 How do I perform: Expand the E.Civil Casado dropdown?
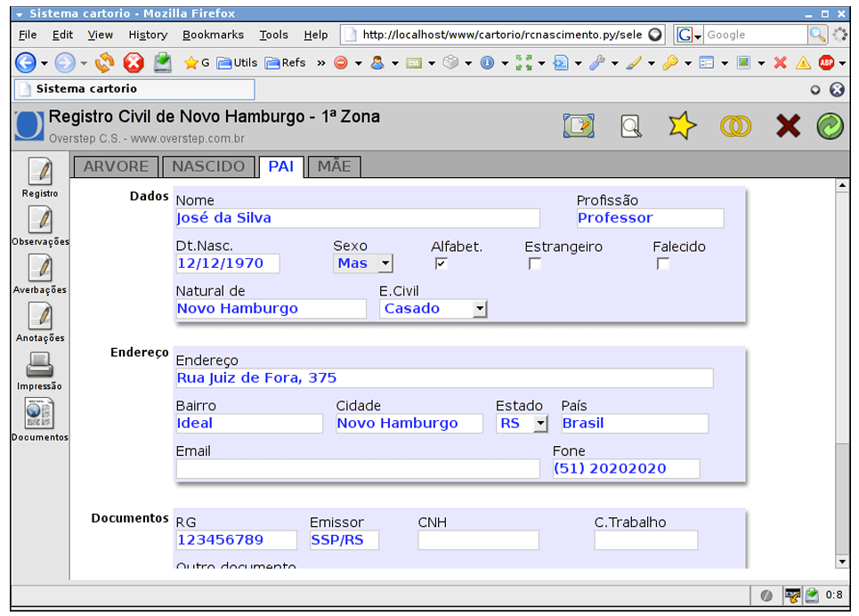tap(434, 309)
